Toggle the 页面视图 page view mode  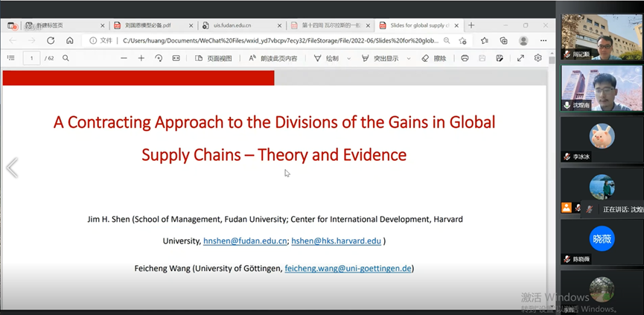point(213,58)
